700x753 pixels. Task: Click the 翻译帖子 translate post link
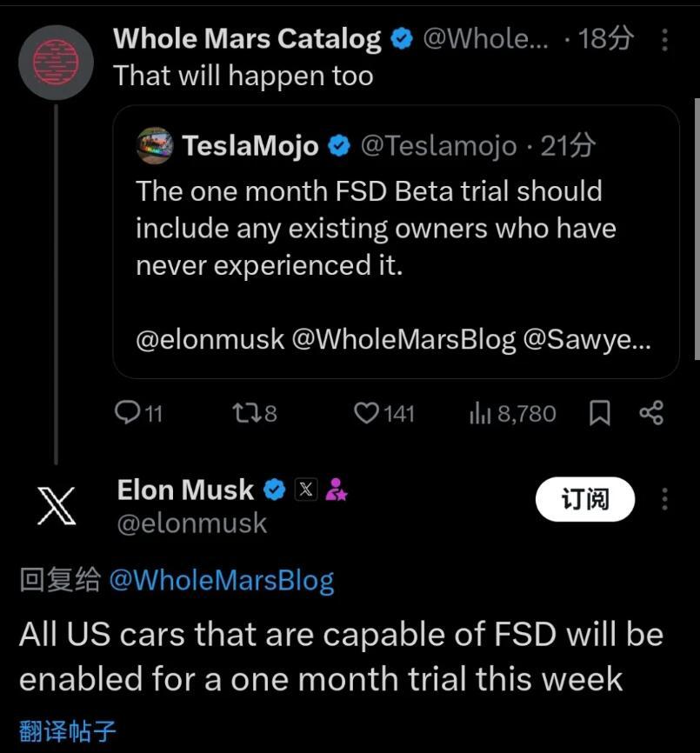pos(68,730)
